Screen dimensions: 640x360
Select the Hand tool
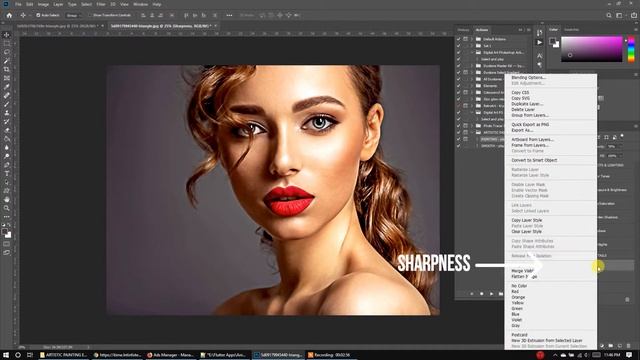tap(7, 200)
